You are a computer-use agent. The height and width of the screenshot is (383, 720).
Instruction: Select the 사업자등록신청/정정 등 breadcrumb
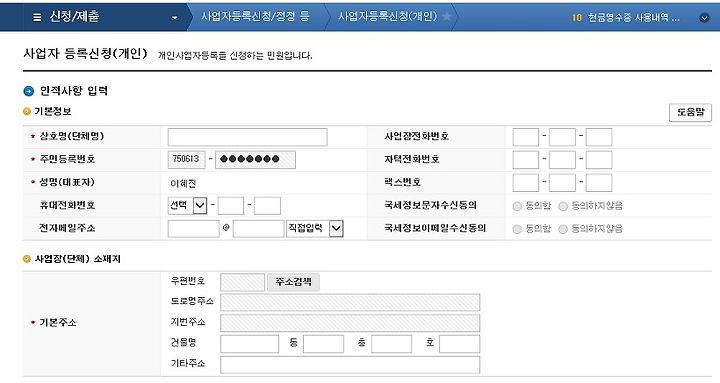tap(255, 17)
